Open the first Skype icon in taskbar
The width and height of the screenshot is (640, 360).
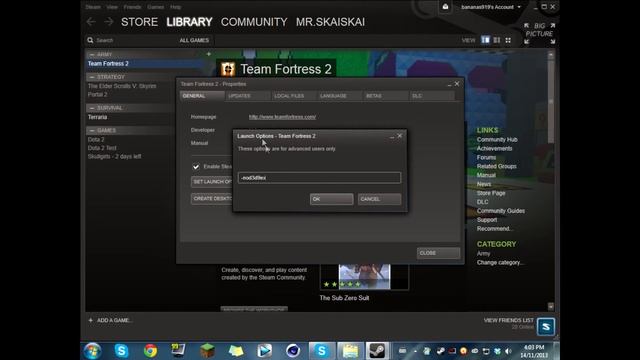pyautogui.click(x=121, y=351)
